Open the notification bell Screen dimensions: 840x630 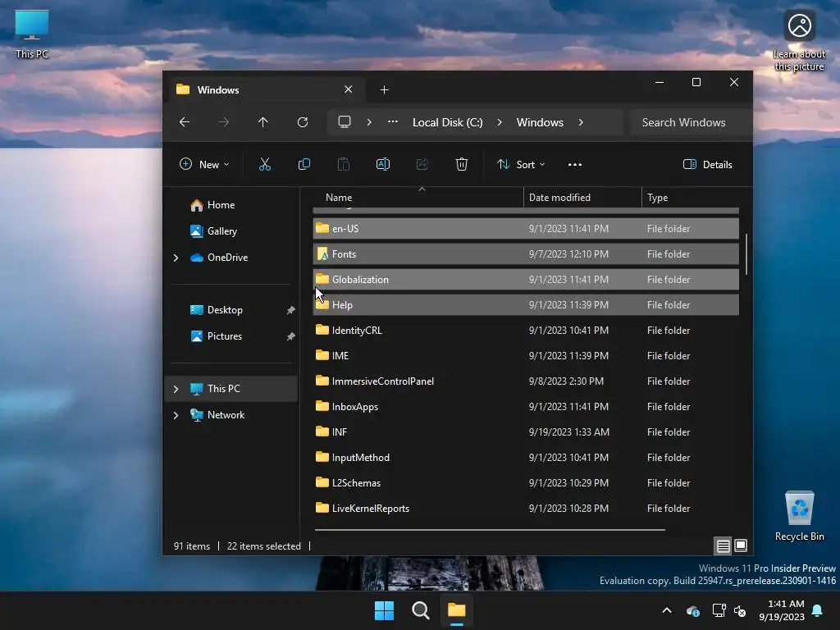pos(818,610)
